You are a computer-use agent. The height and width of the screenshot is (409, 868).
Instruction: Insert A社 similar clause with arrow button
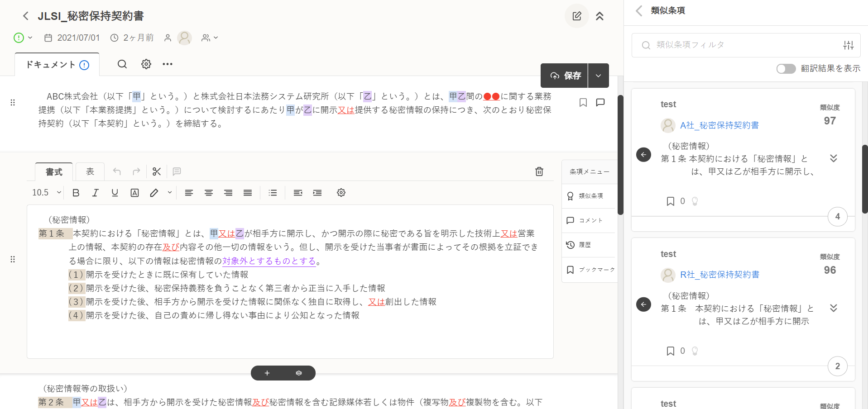(x=643, y=155)
